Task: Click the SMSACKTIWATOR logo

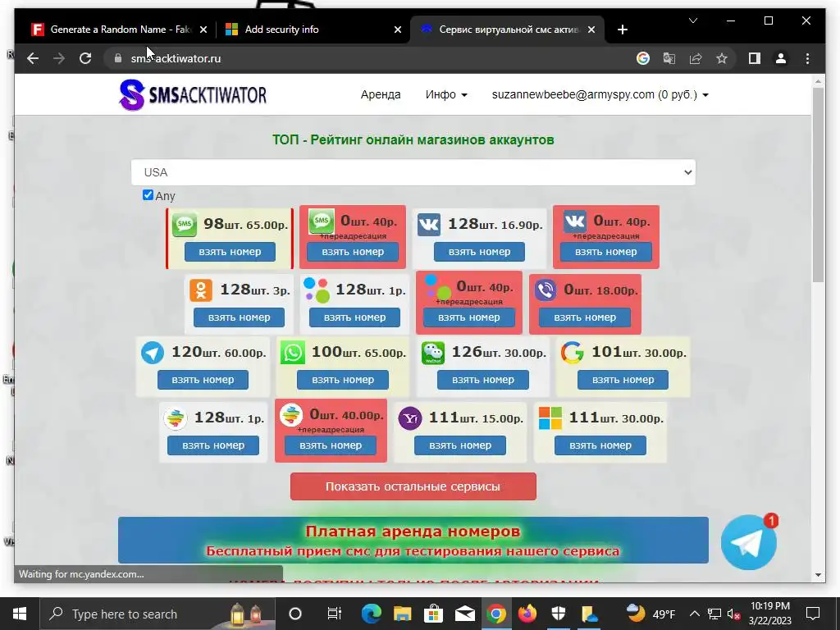Action: (193, 95)
